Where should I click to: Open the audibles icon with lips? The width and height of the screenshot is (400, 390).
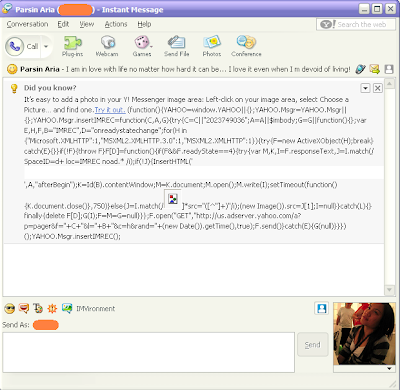[x=24, y=309]
